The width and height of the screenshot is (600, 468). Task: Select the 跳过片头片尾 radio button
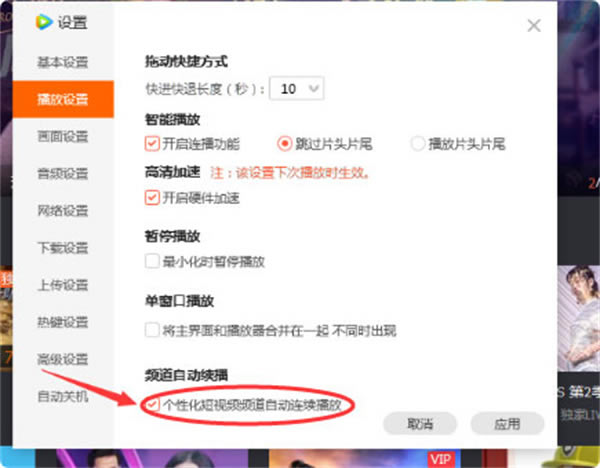(x=284, y=143)
